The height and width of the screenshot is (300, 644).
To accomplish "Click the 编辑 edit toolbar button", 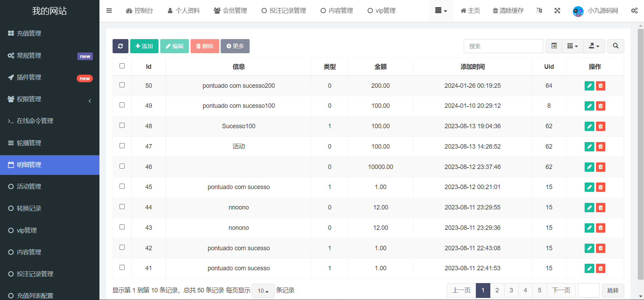I will click(174, 46).
